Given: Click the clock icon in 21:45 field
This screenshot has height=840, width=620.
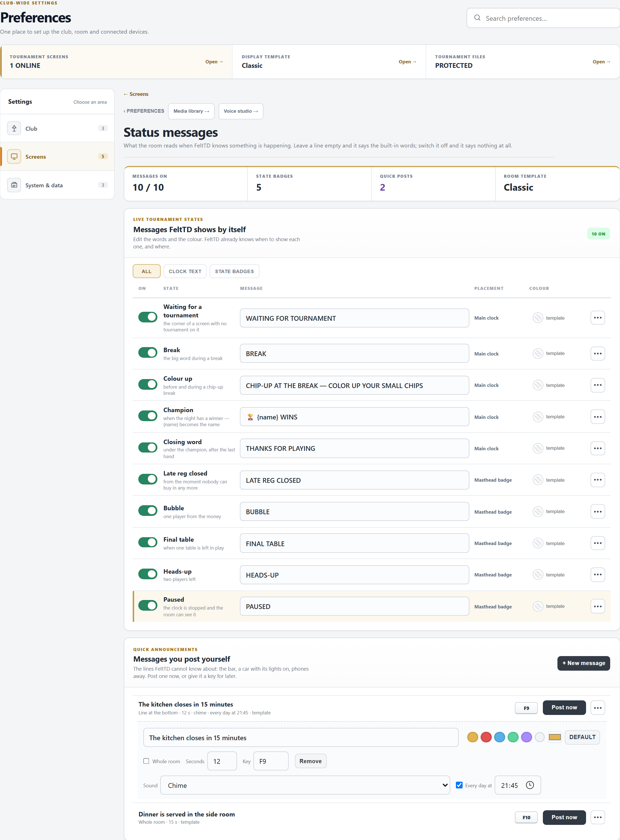Looking at the screenshot, I should (530, 785).
